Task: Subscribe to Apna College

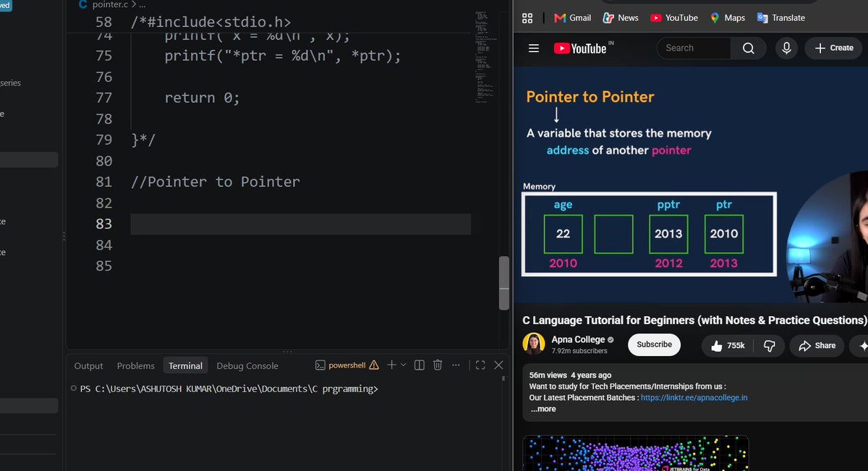Action: (655, 344)
